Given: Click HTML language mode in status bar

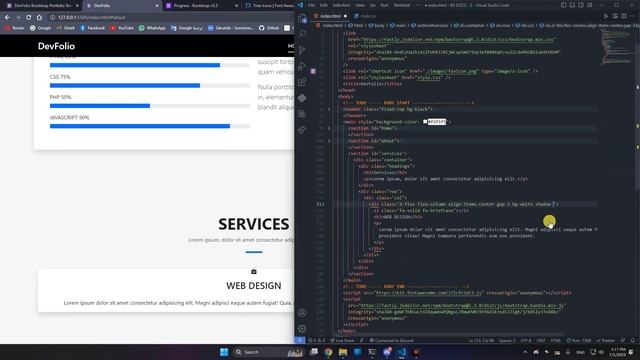Looking at the screenshot, I should 556,340.
